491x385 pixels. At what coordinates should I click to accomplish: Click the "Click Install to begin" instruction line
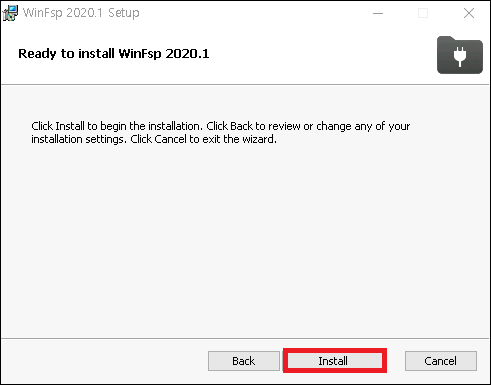[x=221, y=126]
